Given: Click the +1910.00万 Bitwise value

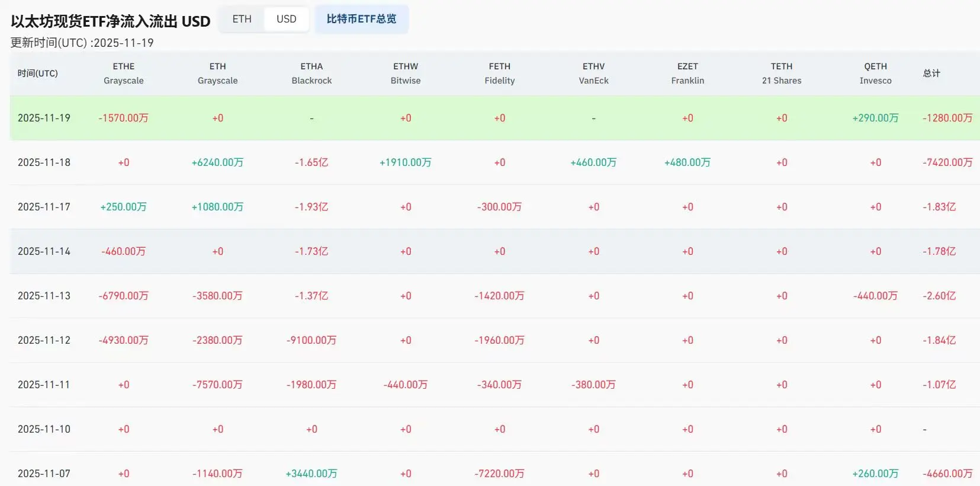Looking at the screenshot, I should coord(406,162).
